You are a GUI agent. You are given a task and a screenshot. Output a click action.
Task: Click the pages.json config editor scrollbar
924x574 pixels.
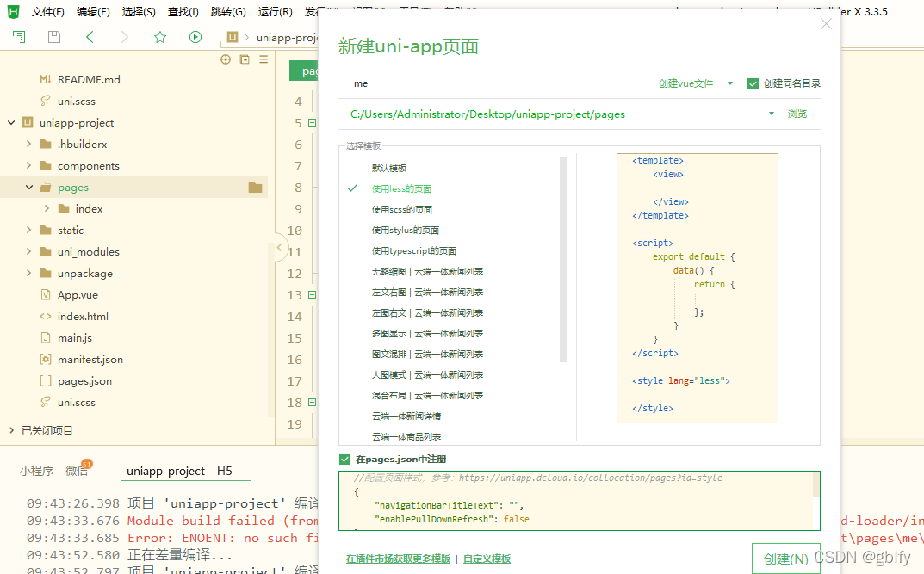click(x=816, y=485)
